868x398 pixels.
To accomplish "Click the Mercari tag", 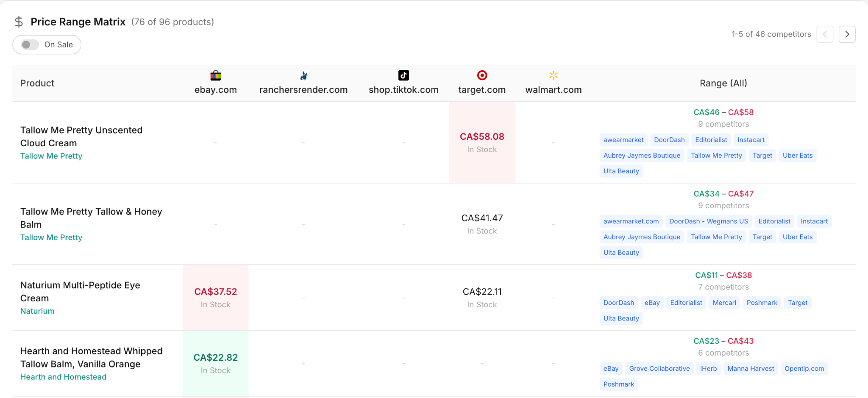I will (724, 303).
